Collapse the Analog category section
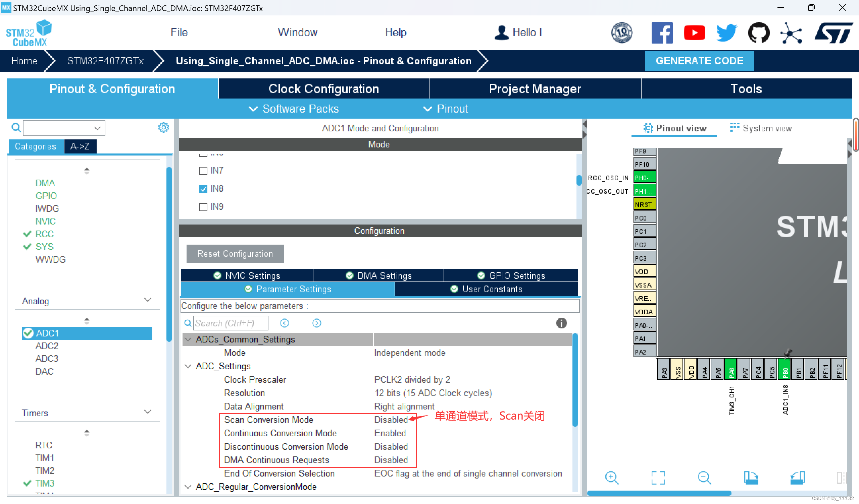The width and height of the screenshot is (859, 504). (148, 300)
